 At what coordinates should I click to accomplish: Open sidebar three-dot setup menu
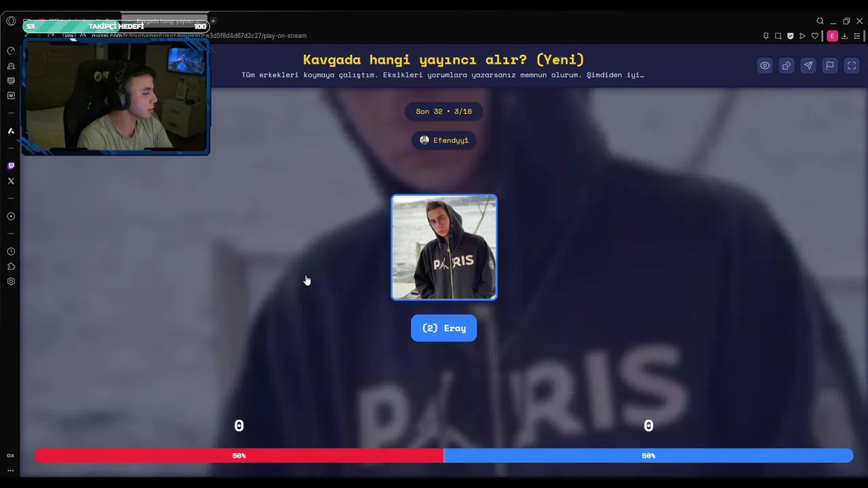tap(10, 470)
